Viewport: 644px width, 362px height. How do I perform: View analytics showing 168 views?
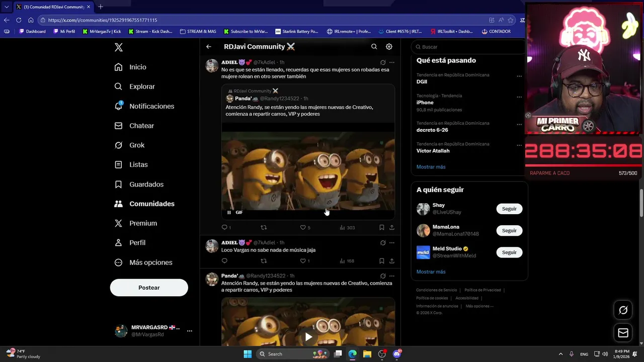click(347, 261)
